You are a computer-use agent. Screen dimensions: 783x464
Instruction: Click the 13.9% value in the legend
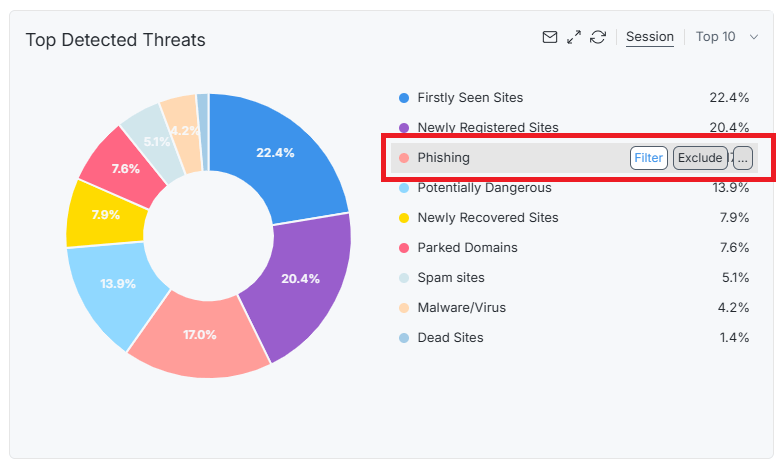[731, 188]
